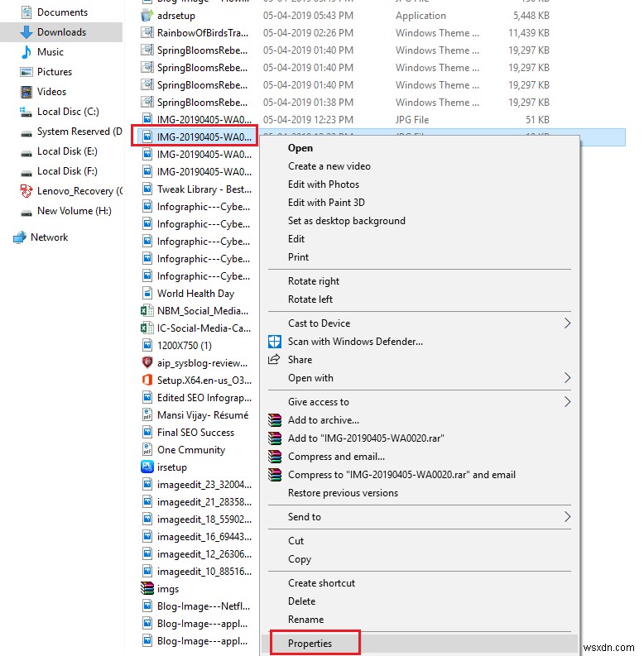Select the imageedit_16_69443 file
This screenshot has width=644, height=656.
(x=204, y=537)
